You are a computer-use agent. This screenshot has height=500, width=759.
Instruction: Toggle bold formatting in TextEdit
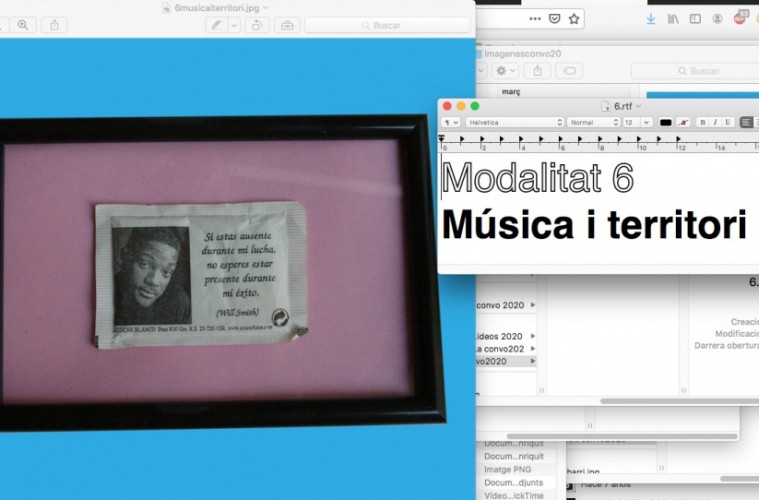pos(703,122)
